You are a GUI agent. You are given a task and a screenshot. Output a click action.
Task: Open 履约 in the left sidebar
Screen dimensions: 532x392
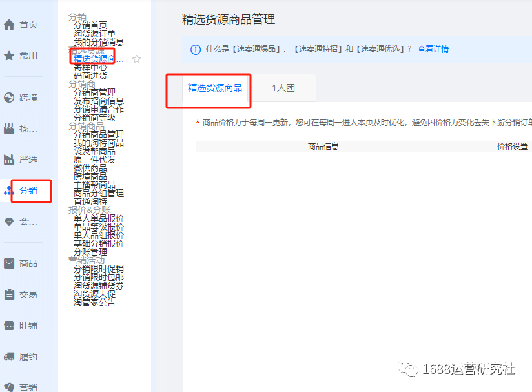tap(28, 356)
